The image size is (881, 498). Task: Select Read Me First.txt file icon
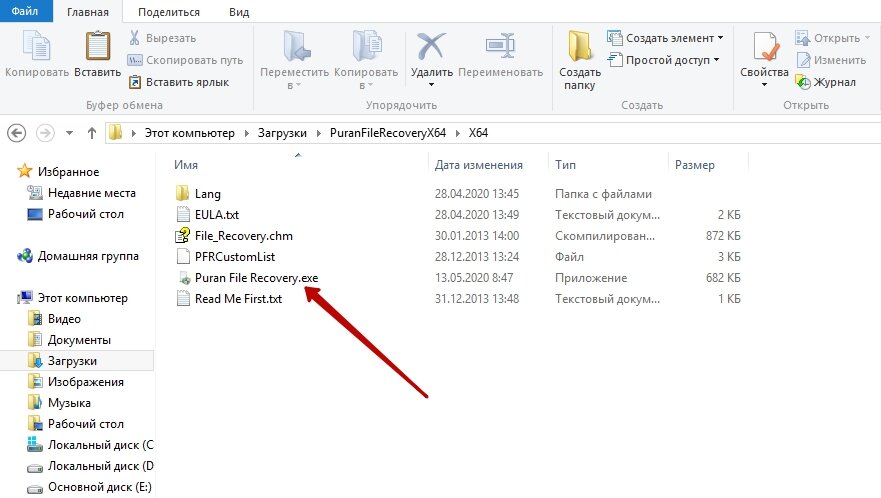pyautogui.click(x=183, y=298)
